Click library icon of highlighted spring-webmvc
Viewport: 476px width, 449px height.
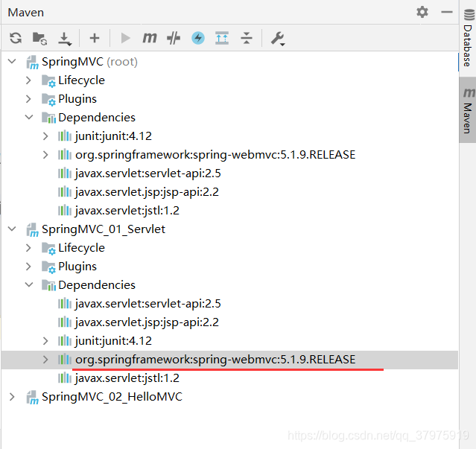(65, 360)
